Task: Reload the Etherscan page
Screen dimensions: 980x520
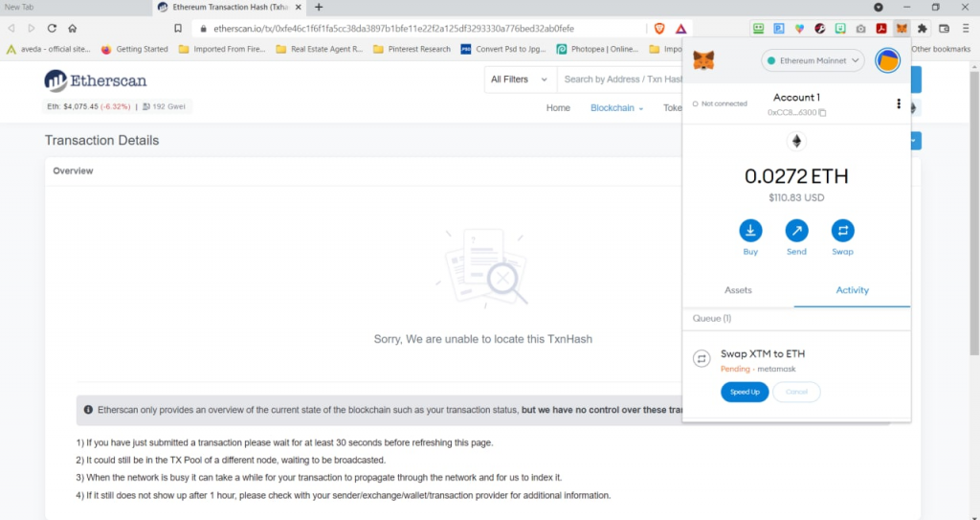Action: [x=52, y=28]
